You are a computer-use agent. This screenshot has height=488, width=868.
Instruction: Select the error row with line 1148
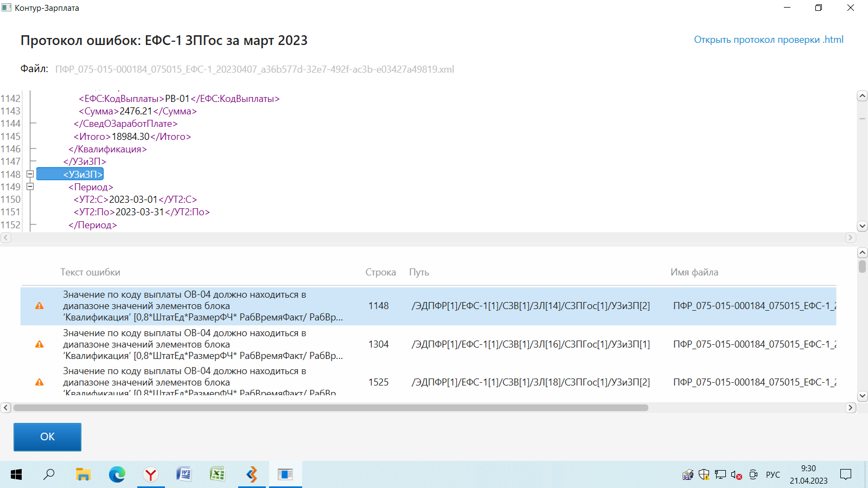428,306
